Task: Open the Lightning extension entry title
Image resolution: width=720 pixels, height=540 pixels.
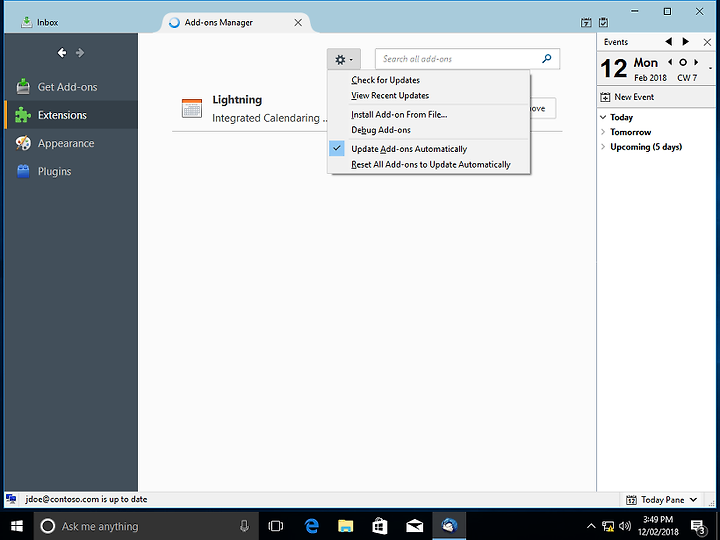Action: pyautogui.click(x=237, y=100)
